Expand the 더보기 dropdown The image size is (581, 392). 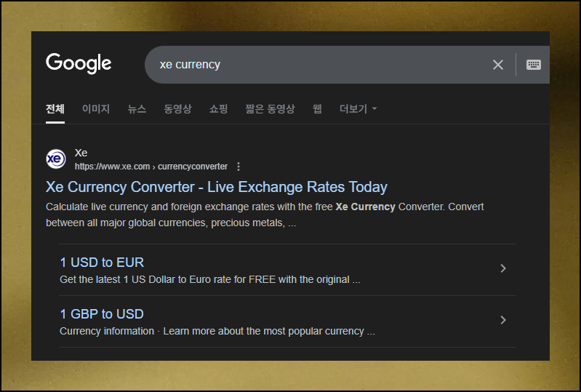(x=358, y=108)
